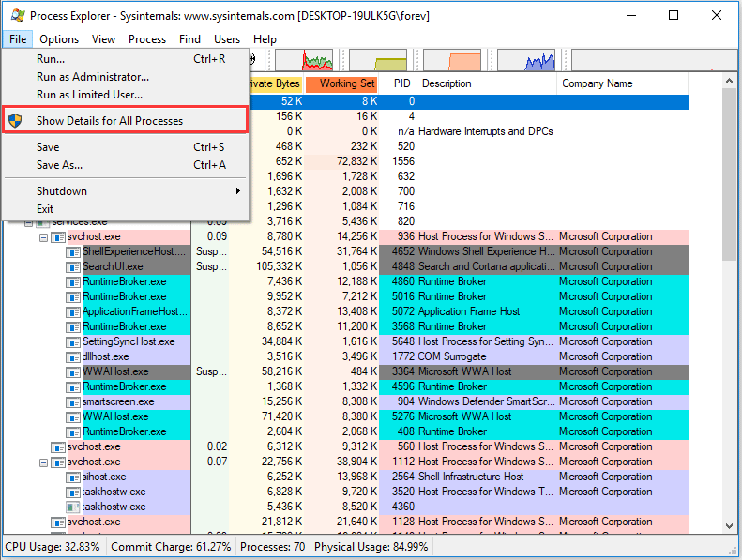Click the shield icon beside Show Details
Viewport: 742px width, 560px height.
point(15,121)
